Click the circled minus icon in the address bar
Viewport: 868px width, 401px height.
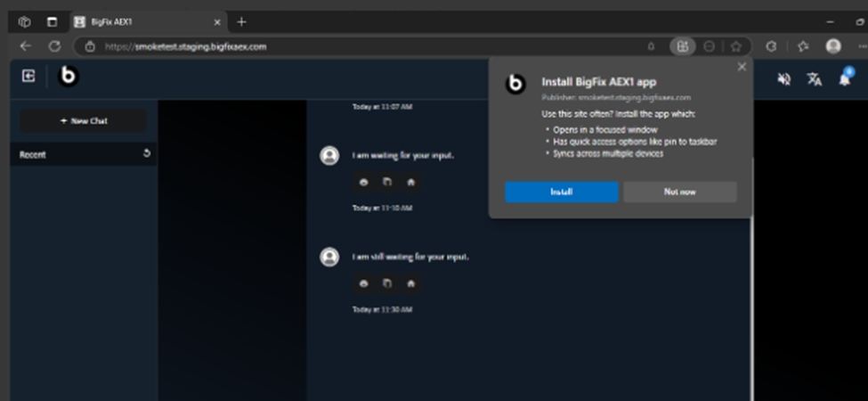click(x=710, y=46)
